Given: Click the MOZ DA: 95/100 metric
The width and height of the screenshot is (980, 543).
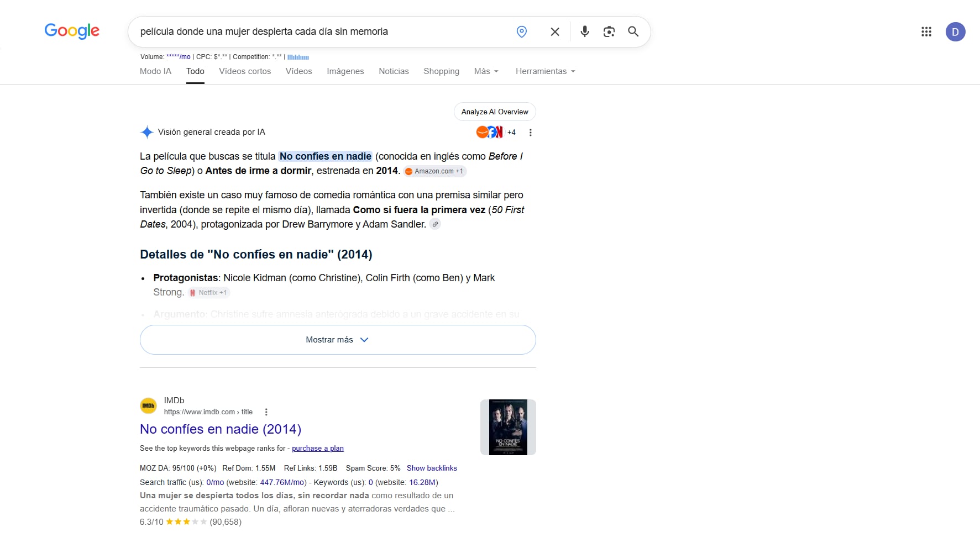Looking at the screenshot, I should (x=178, y=468).
